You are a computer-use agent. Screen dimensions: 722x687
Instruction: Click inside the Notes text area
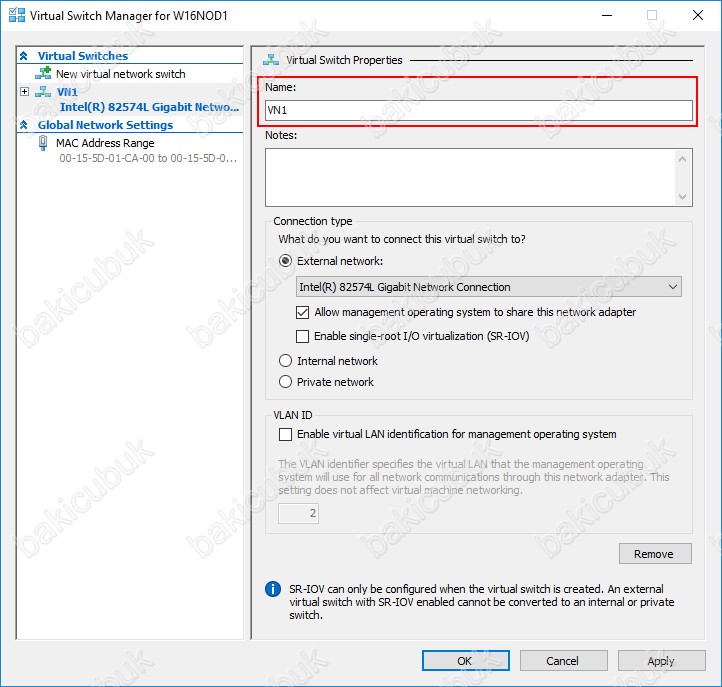[x=471, y=177]
